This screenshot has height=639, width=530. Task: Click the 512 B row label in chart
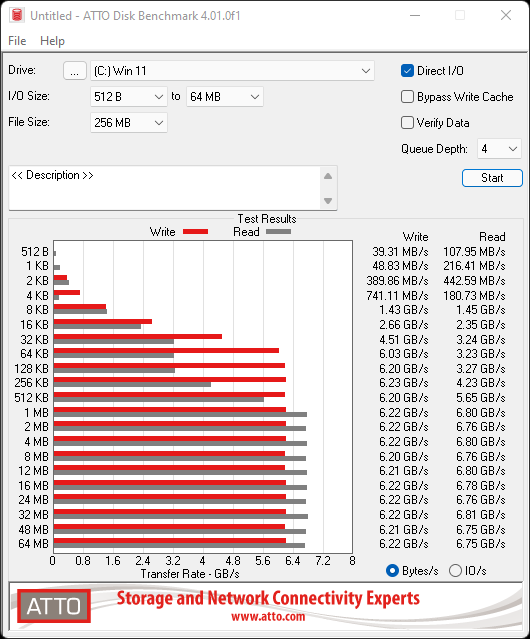tap(35, 252)
